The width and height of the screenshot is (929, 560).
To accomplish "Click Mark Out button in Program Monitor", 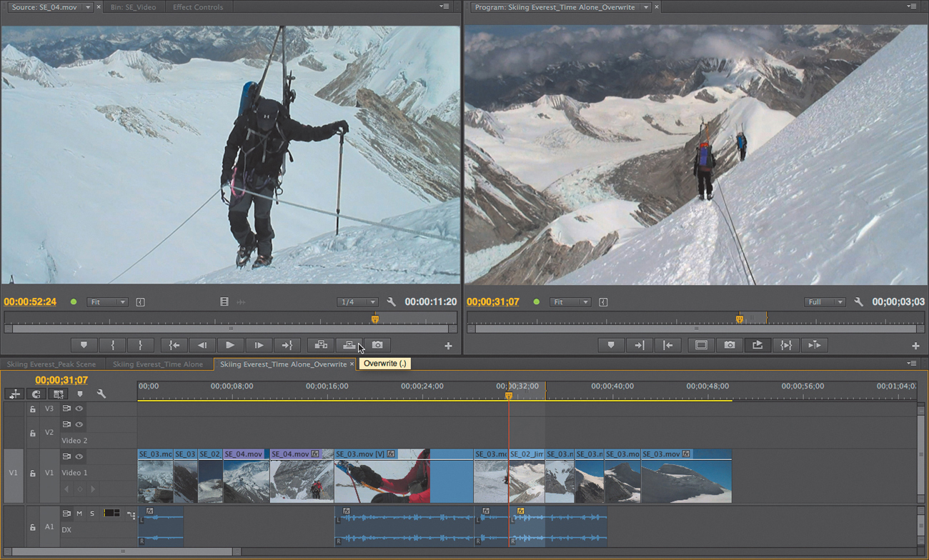I will (667, 345).
